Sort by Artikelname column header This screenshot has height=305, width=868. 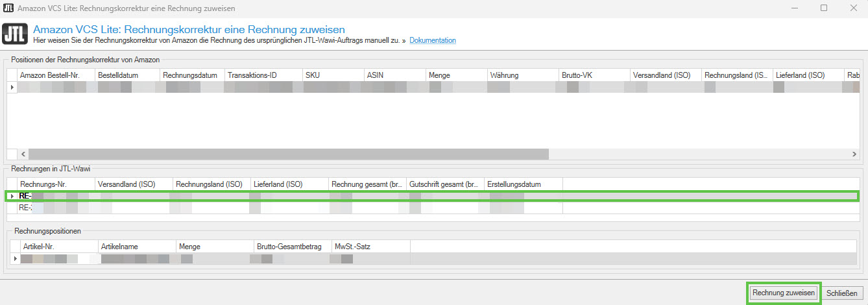tap(119, 247)
